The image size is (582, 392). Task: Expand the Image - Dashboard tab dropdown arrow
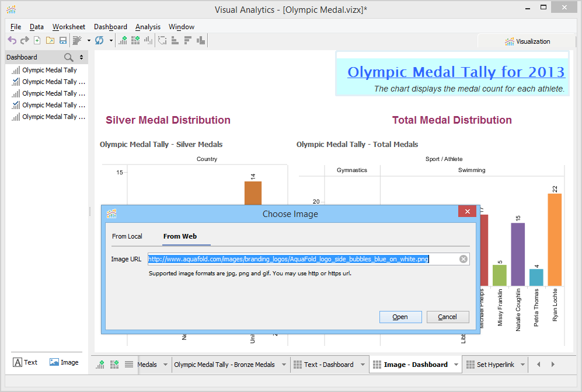point(455,365)
